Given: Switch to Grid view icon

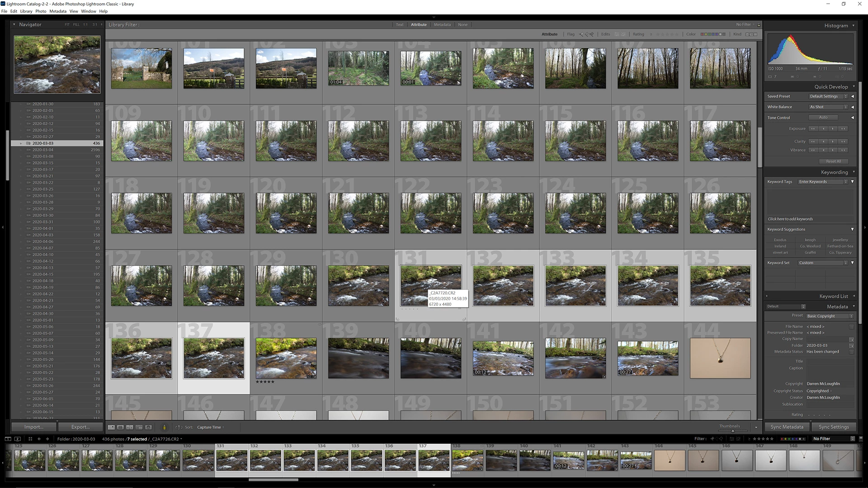Looking at the screenshot, I should pos(111,427).
